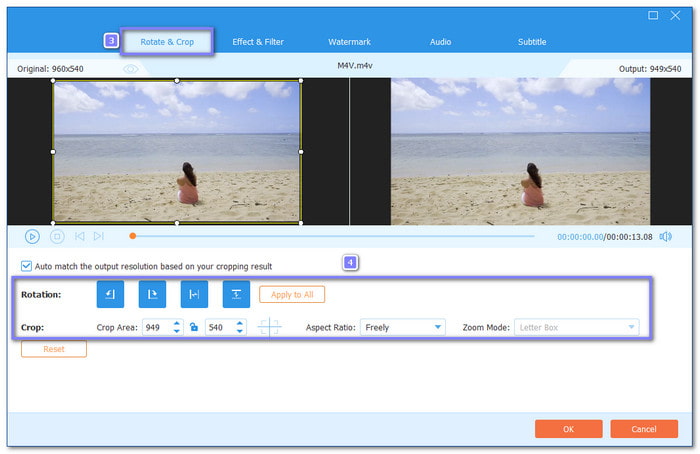Click the crop width input field 949
Screen dimensions: 700x454
pos(158,327)
